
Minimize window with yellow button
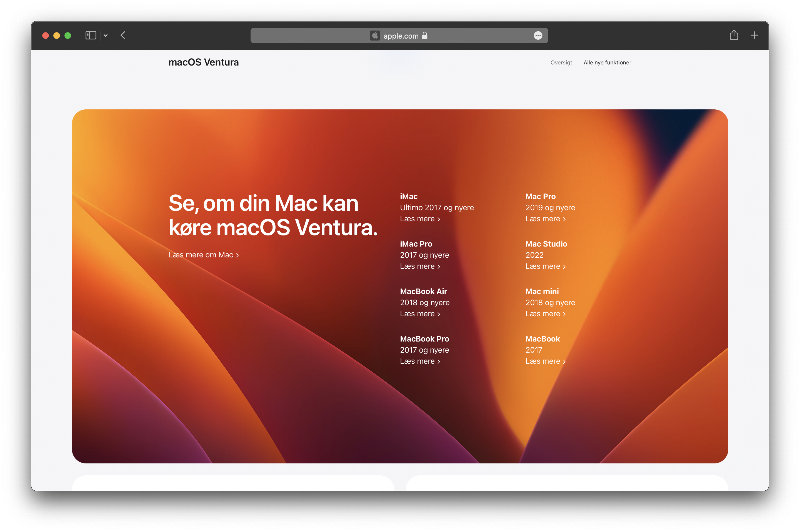(57, 36)
